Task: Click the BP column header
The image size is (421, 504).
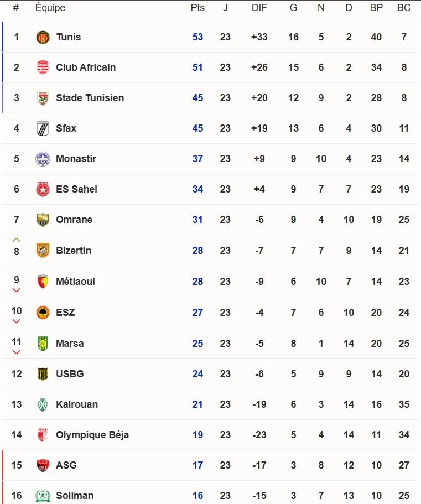Action: point(376,8)
